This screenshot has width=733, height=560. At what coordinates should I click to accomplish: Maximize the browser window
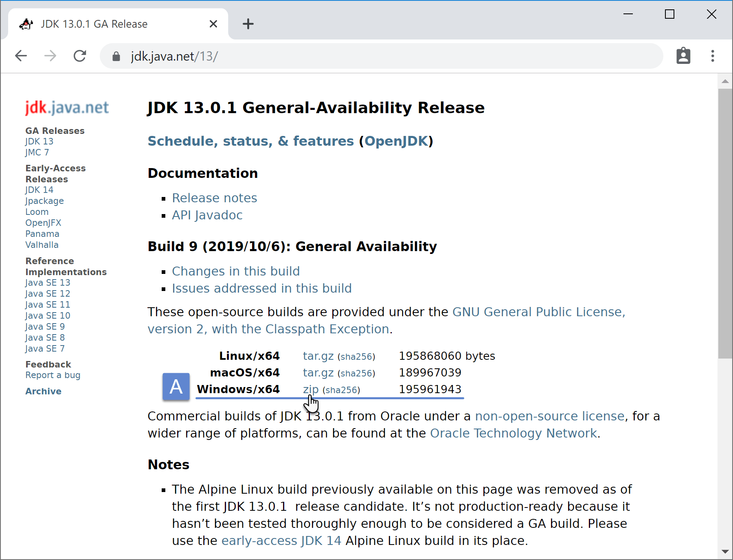click(x=670, y=14)
